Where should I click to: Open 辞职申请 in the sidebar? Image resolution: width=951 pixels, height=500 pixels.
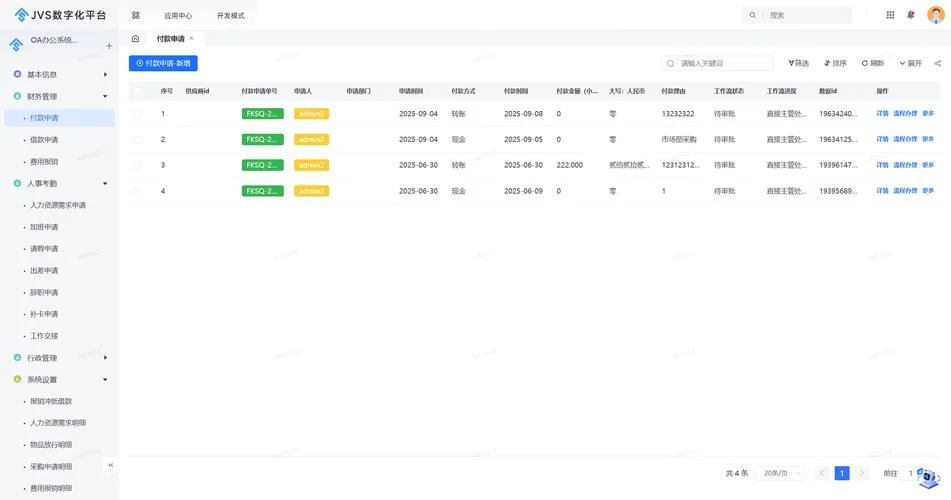tap(44, 292)
